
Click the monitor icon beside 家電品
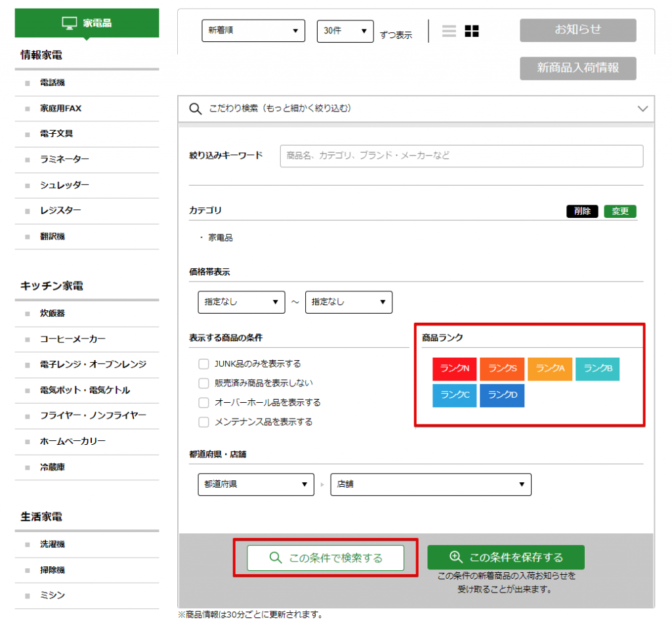(x=70, y=23)
